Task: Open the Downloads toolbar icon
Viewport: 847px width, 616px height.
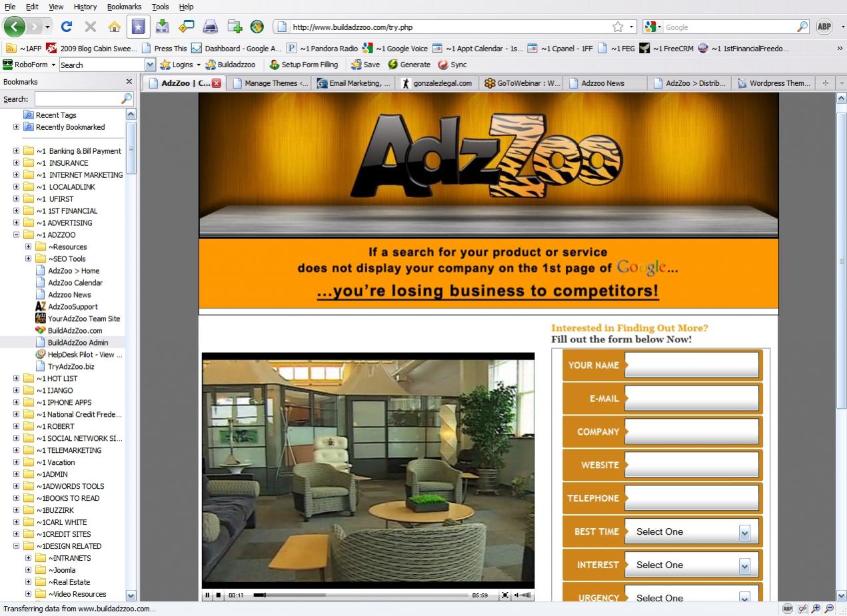Action: click(162, 27)
